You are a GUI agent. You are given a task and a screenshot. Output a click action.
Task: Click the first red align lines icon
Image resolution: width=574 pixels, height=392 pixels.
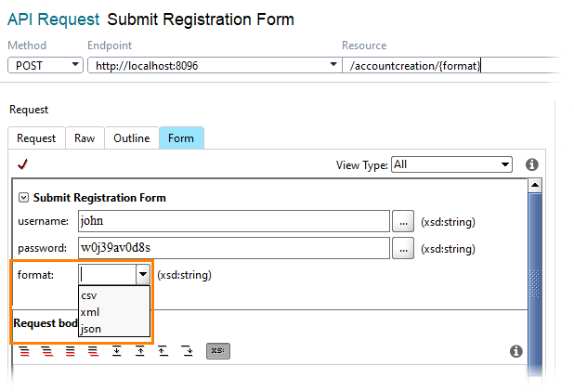tap(24, 351)
